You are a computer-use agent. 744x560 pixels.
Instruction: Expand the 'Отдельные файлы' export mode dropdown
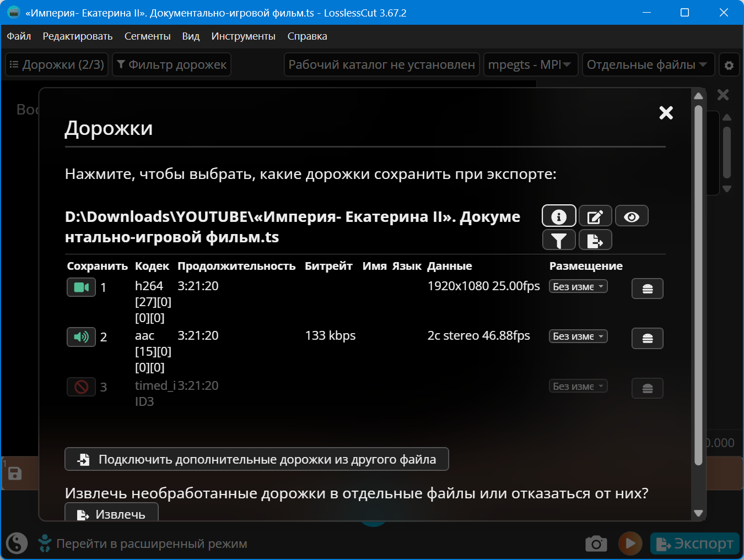648,65
